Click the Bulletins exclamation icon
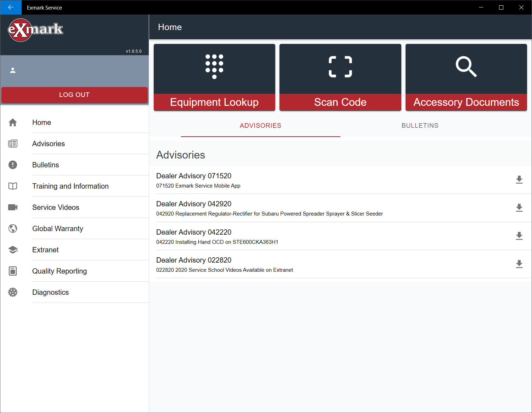 point(13,165)
